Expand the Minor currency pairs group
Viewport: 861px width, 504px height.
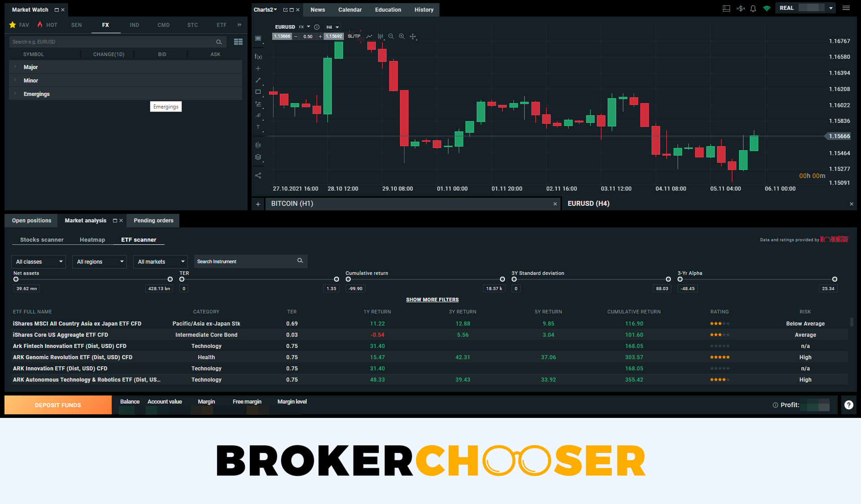pyautogui.click(x=16, y=80)
